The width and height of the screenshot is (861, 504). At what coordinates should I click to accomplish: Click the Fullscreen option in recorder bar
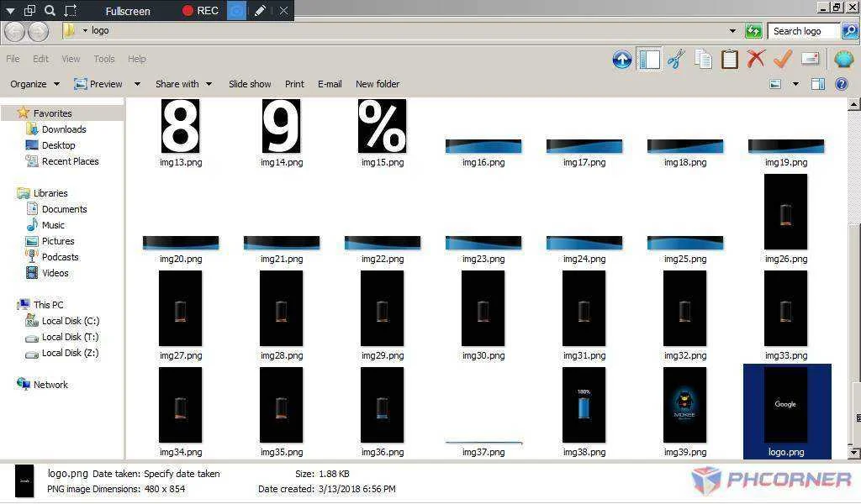pyautogui.click(x=128, y=11)
